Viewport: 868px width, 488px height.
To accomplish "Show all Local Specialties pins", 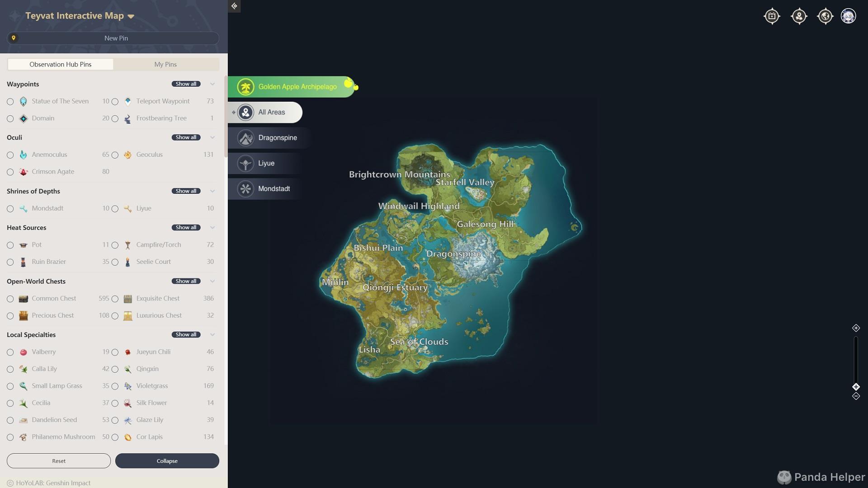I will tap(186, 334).
